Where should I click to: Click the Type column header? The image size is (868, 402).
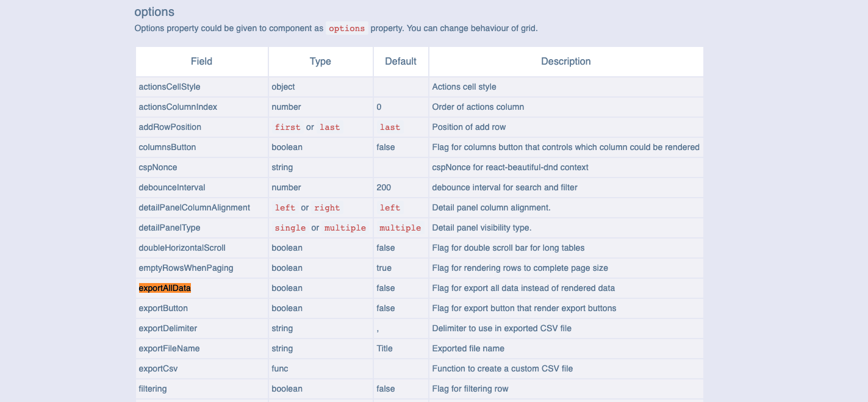(320, 61)
